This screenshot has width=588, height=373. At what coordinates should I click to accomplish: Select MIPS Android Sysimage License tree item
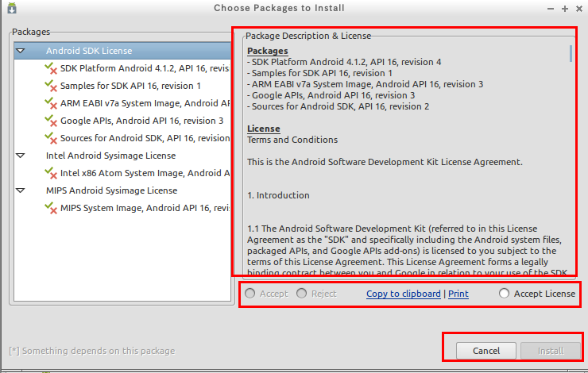point(111,190)
